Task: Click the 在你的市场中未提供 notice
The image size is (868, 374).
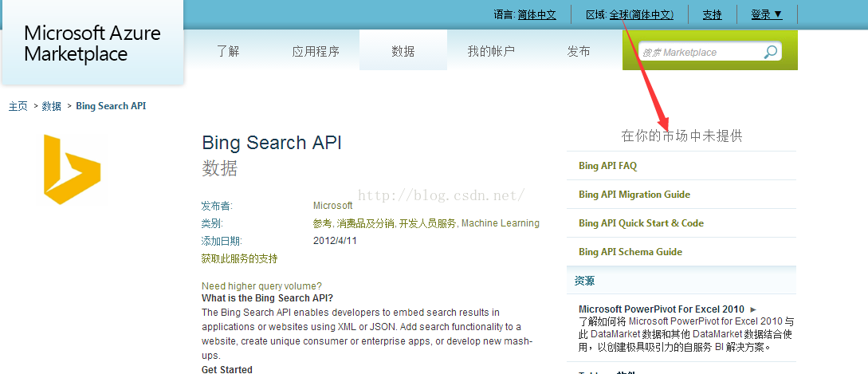Action: pyautogui.click(x=682, y=136)
